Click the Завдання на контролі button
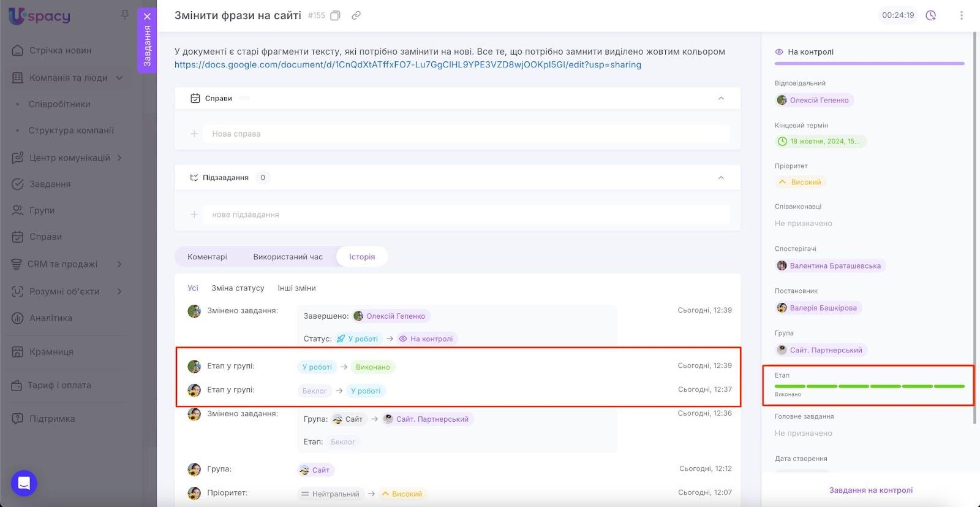 870,490
